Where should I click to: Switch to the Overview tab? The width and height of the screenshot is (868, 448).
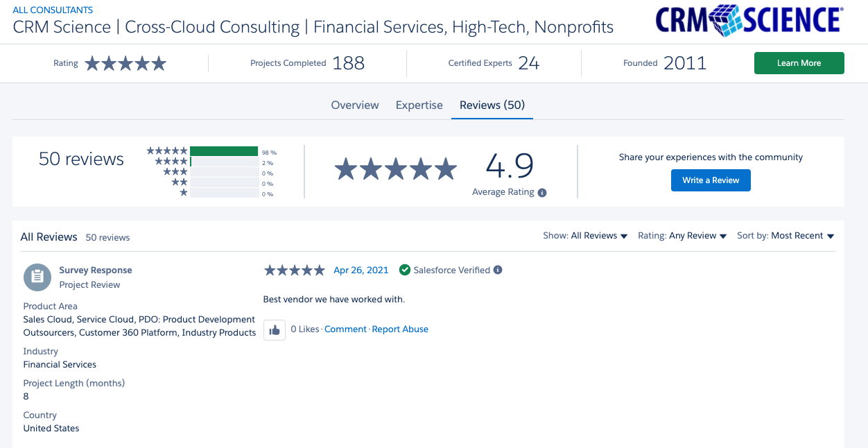point(355,105)
